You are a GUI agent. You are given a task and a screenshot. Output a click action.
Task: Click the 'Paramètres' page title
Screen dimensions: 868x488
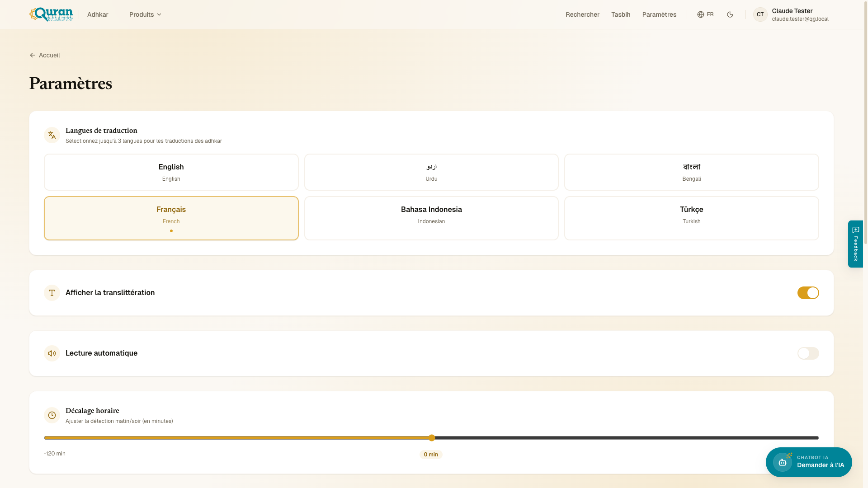coord(71,84)
